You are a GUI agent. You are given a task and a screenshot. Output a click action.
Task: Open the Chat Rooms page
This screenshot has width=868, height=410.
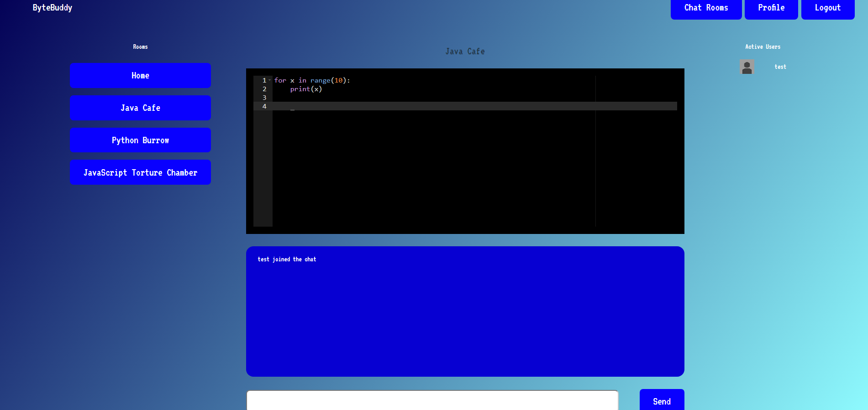click(x=705, y=8)
